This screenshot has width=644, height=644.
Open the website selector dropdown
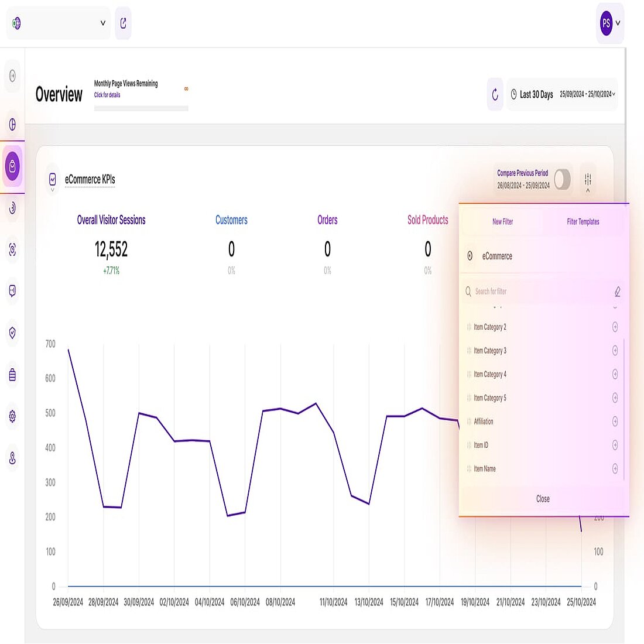tap(59, 23)
